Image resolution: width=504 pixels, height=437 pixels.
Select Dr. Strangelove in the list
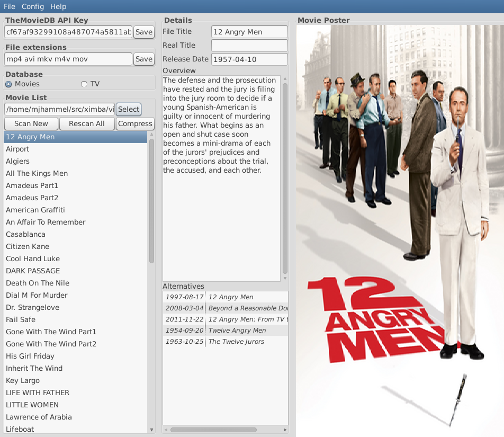(76, 307)
